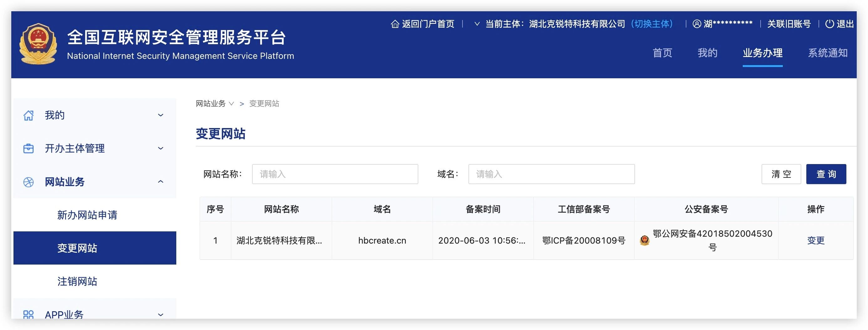This screenshot has width=868, height=330.
Task: Click the 域名 input field
Action: [551, 174]
